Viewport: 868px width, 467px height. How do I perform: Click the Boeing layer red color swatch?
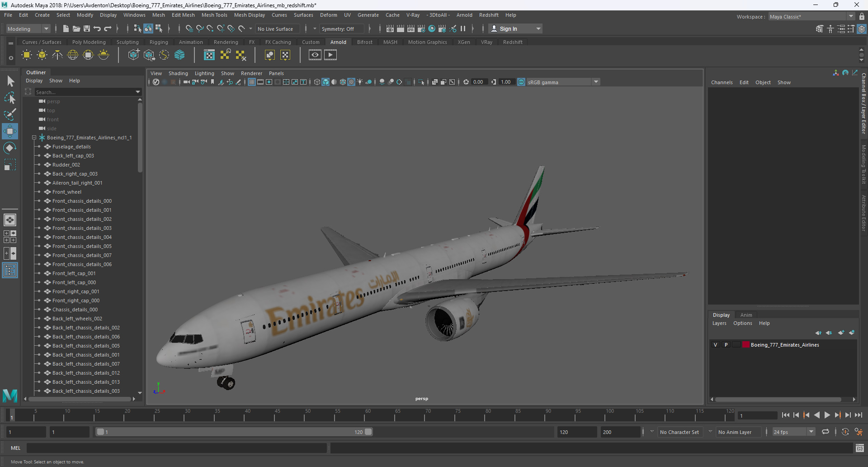click(x=745, y=345)
